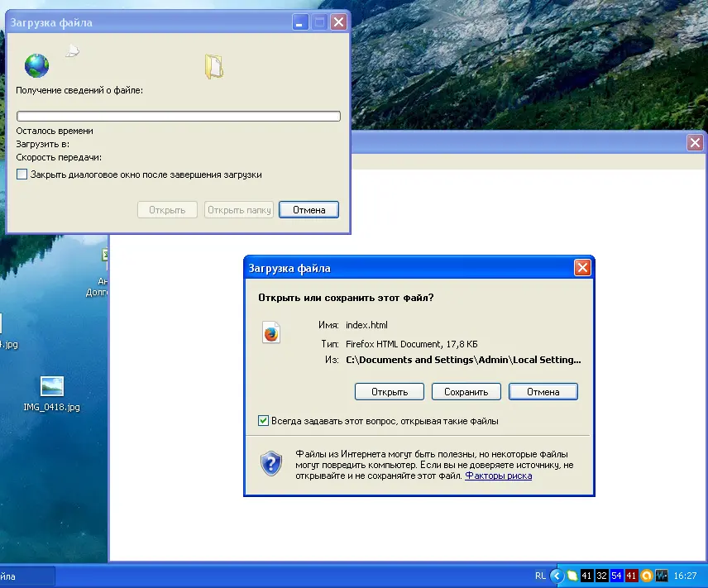Click the black 41 tray icon

(x=586, y=576)
